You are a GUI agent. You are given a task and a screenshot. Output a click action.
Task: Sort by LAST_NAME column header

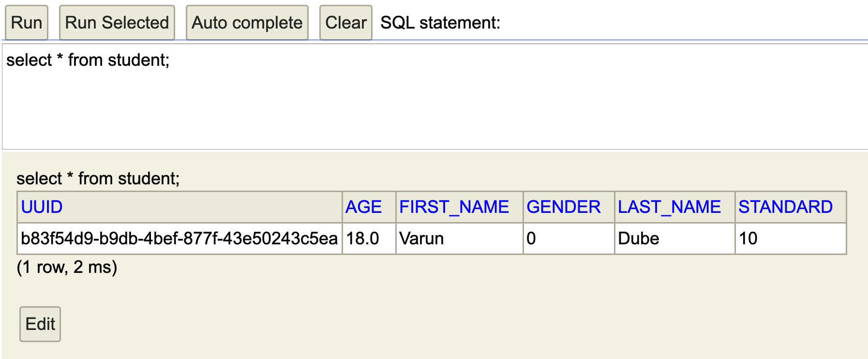669,207
